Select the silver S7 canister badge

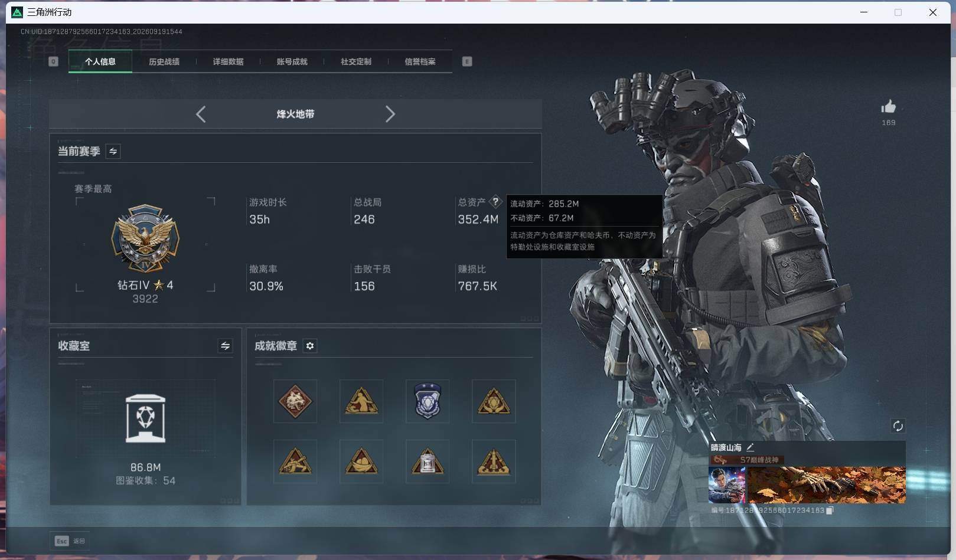[x=428, y=461]
